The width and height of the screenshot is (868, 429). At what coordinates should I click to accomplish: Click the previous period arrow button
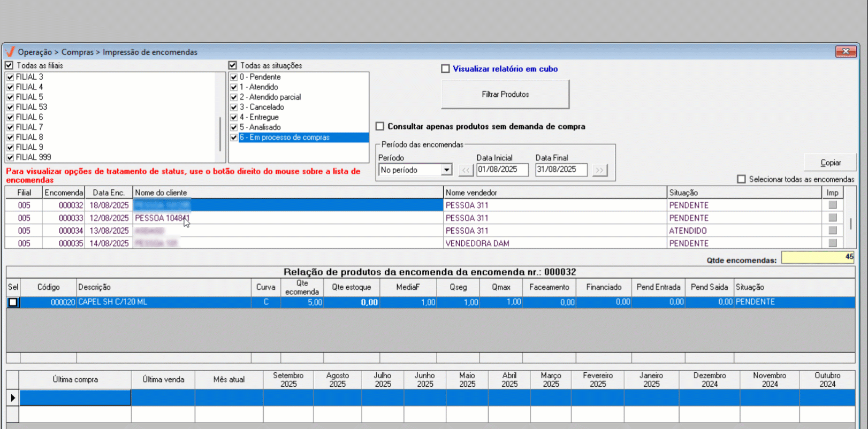click(x=466, y=170)
